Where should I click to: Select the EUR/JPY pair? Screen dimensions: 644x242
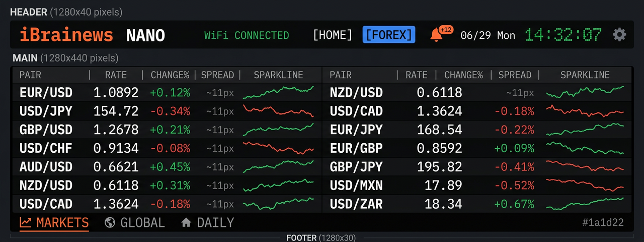(356, 130)
